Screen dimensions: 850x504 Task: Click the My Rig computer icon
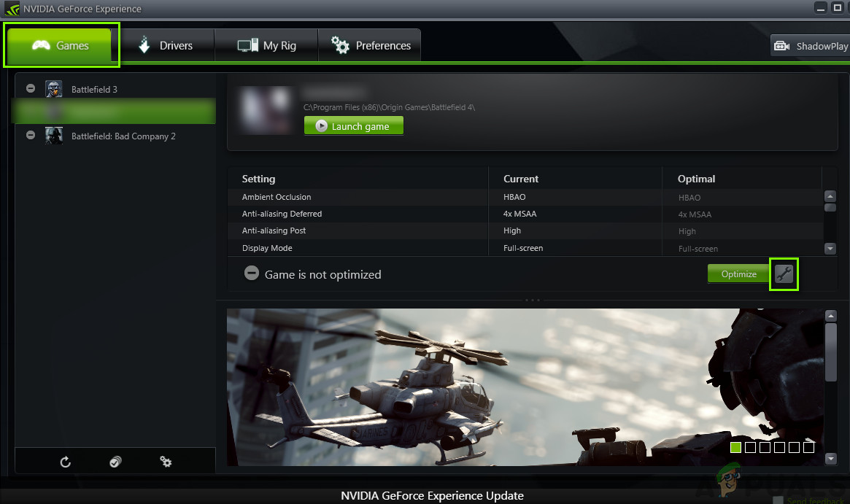(x=248, y=45)
